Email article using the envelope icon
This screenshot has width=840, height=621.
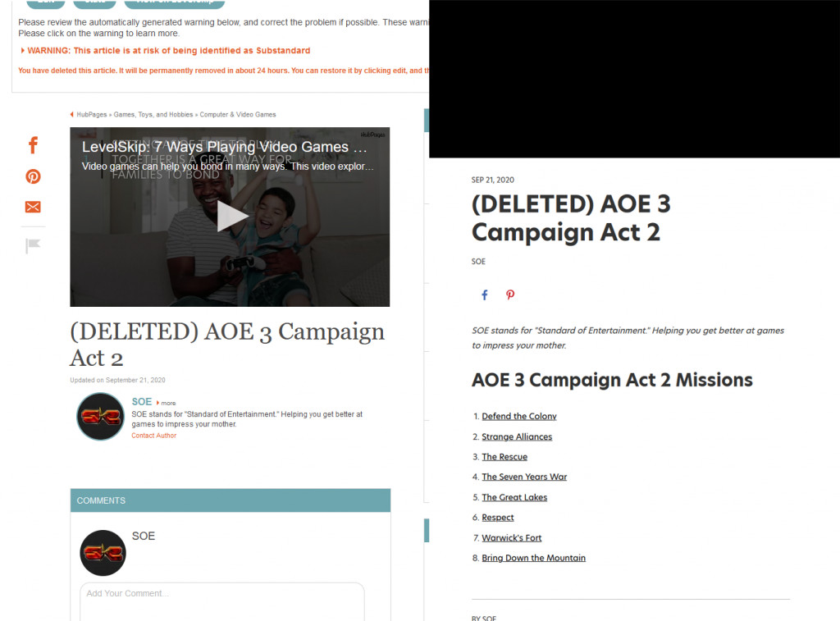click(x=33, y=207)
